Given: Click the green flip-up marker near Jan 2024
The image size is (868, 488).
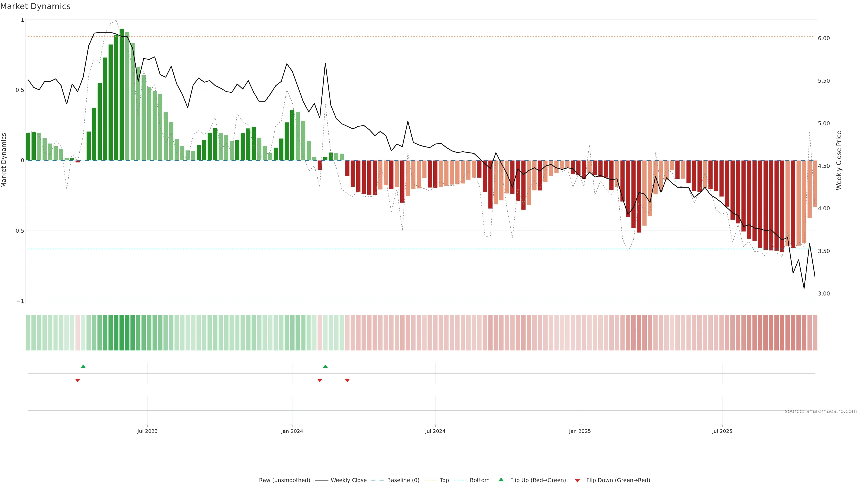Looking at the screenshot, I should coord(325,366).
